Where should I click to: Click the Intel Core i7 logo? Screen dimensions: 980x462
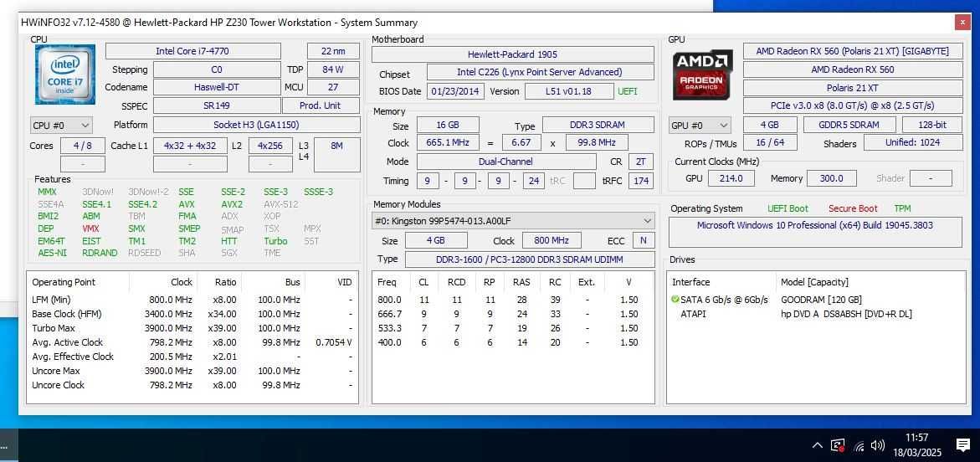point(65,74)
